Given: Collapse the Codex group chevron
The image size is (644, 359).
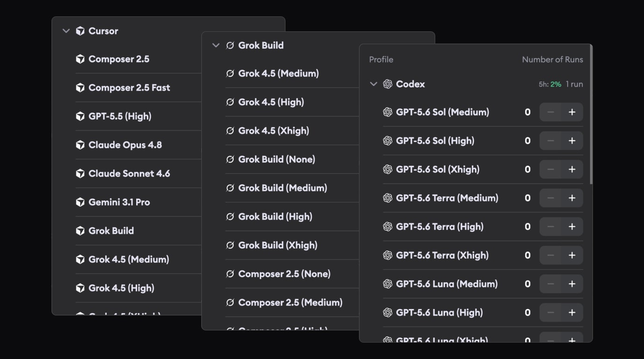Looking at the screenshot, I should 373,84.
